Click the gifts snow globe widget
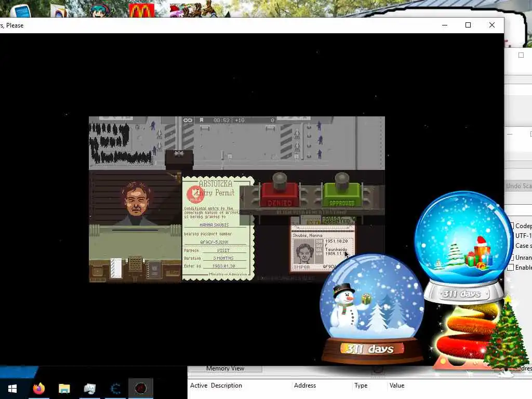 [463, 248]
